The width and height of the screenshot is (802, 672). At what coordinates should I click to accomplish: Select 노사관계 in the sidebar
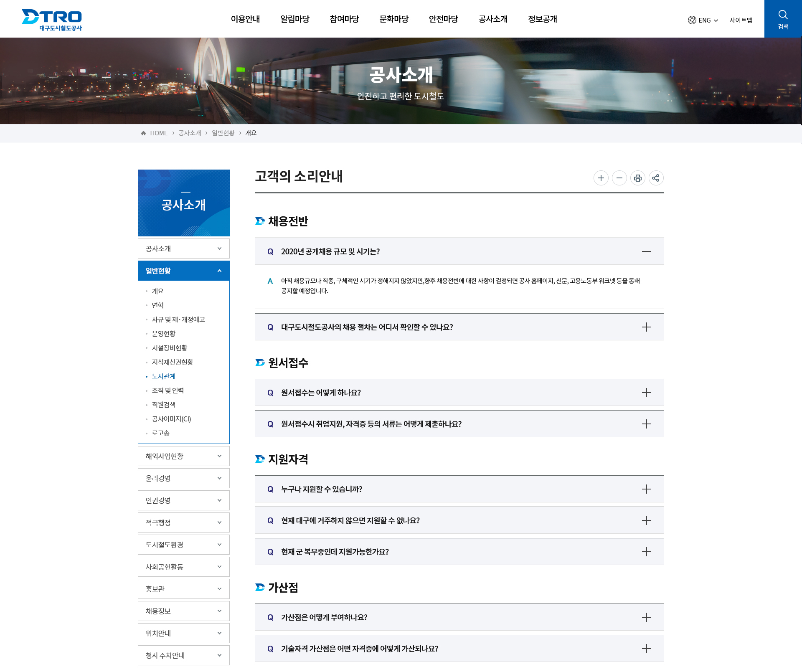click(164, 376)
